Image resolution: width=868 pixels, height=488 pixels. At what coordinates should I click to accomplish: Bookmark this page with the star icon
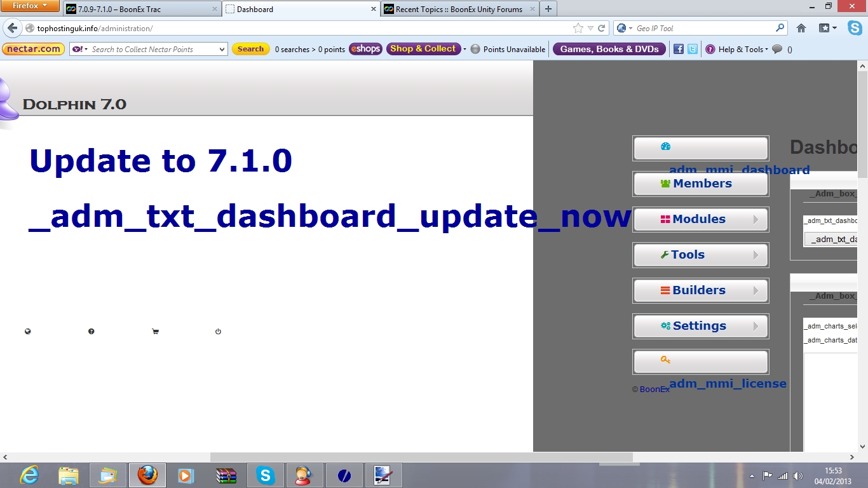tap(578, 29)
